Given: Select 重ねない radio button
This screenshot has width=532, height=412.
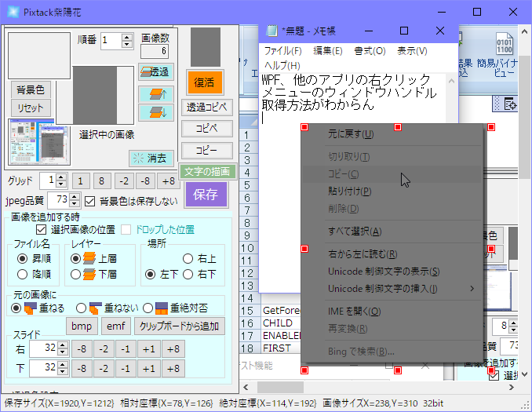Looking at the screenshot, I should (x=81, y=308).
